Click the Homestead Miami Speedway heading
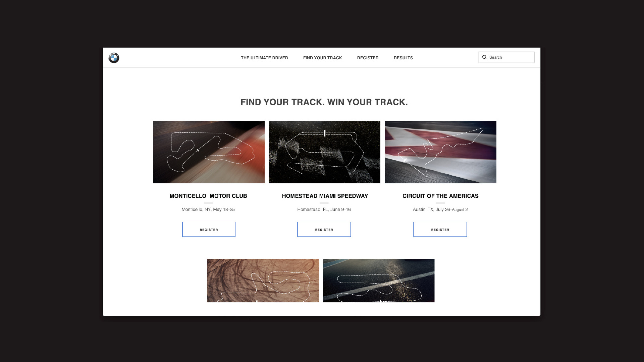 325,196
